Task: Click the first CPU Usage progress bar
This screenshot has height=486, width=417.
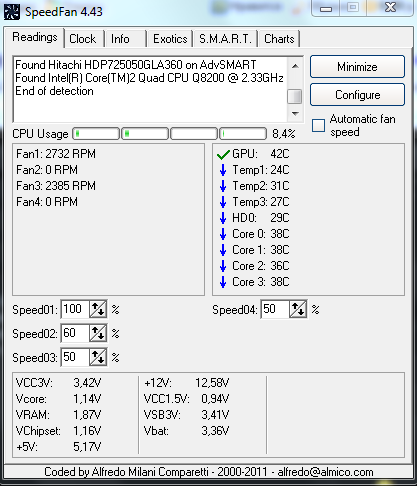Action: [96, 134]
